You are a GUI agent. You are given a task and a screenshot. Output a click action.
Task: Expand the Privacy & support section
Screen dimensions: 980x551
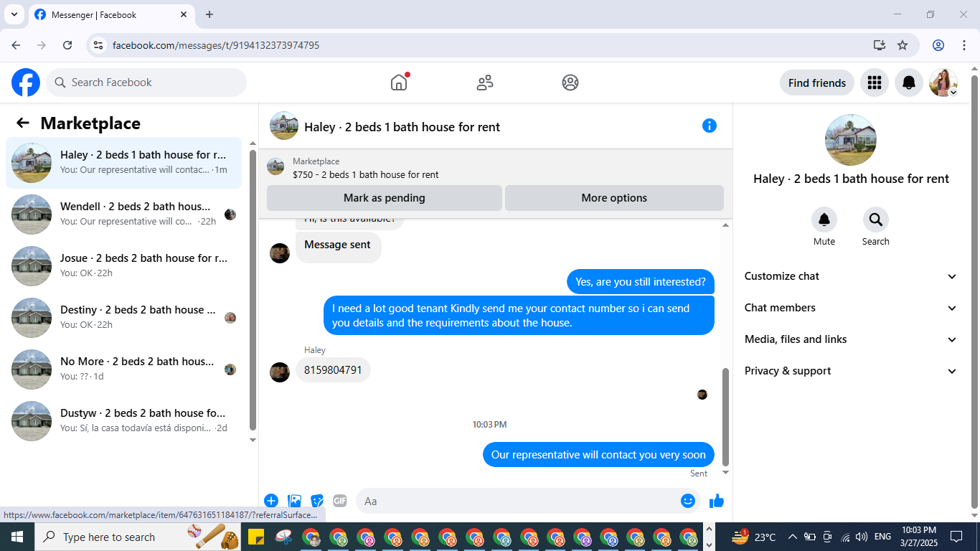pyautogui.click(x=851, y=371)
